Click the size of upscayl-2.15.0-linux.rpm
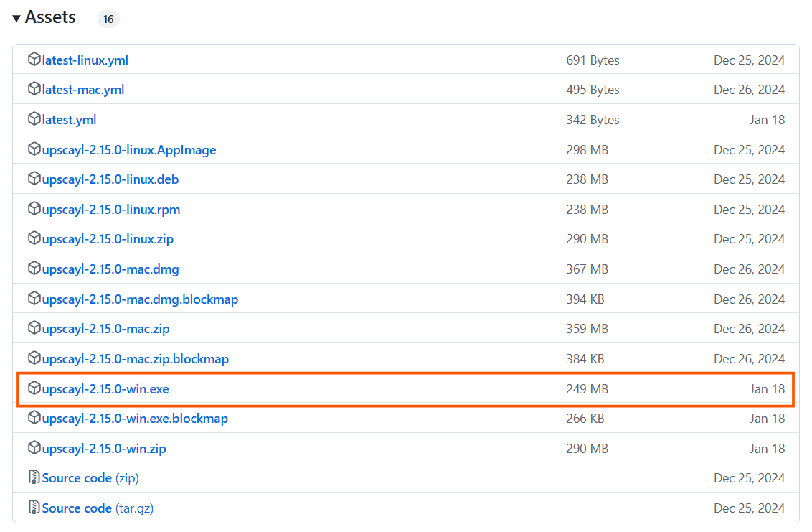 587,210
